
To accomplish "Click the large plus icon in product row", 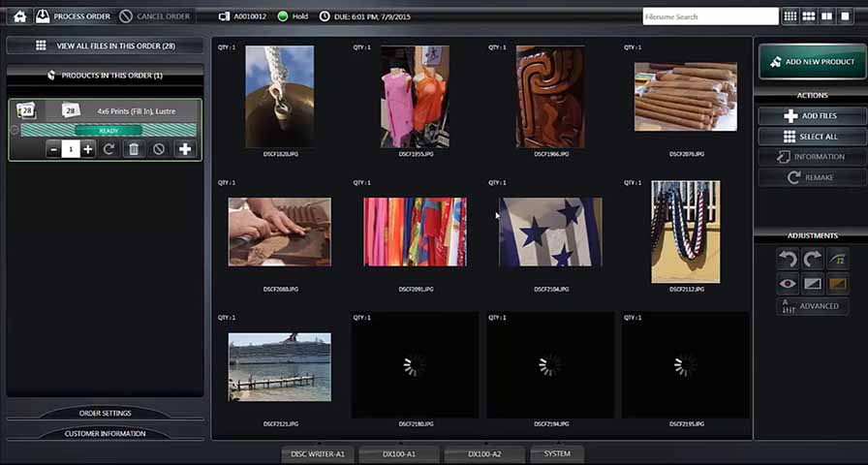I will (x=185, y=149).
